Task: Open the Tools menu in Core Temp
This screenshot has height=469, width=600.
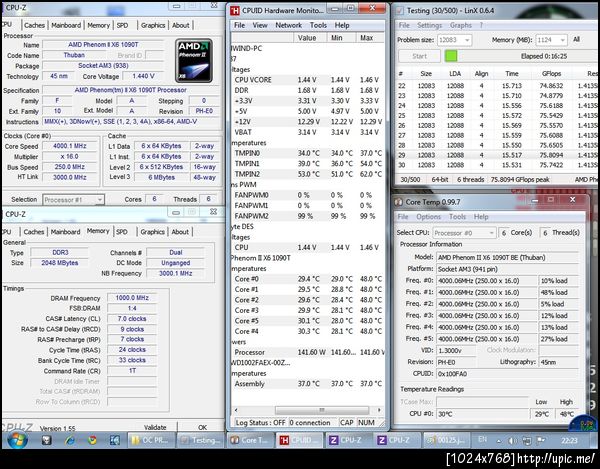Action: coord(457,217)
